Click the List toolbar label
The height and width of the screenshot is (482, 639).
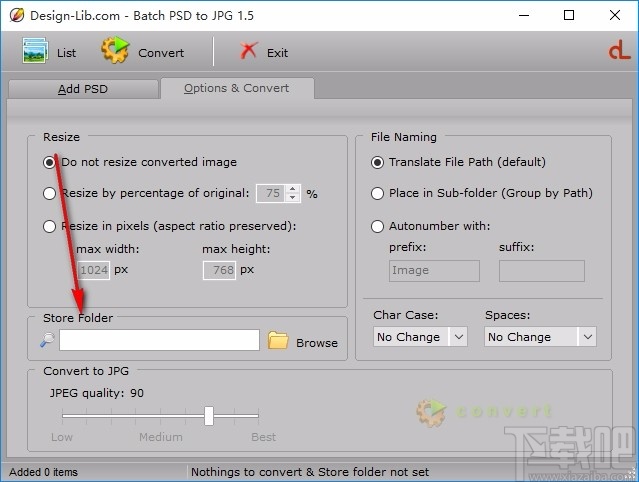pyautogui.click(x=66, y=53)
